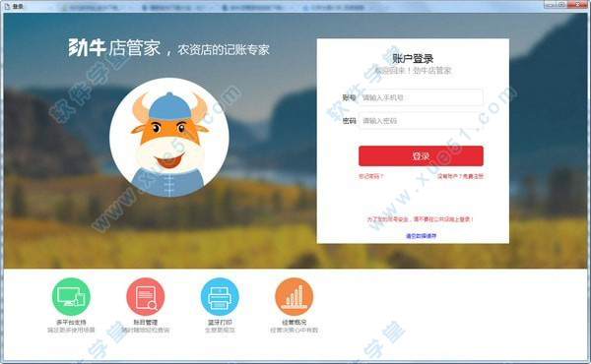Close the login window
The height and width of the screenshot is (364, 591).
[578, 5]
